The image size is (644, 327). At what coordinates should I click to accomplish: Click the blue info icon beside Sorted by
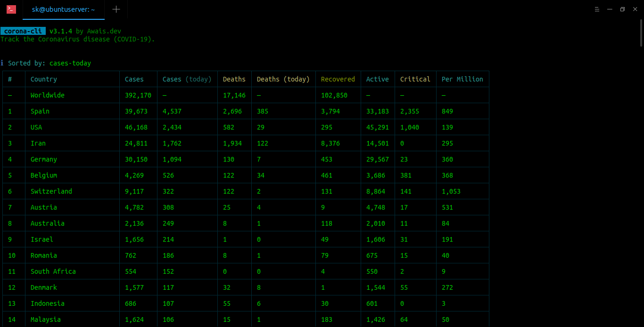click(2, 63)
